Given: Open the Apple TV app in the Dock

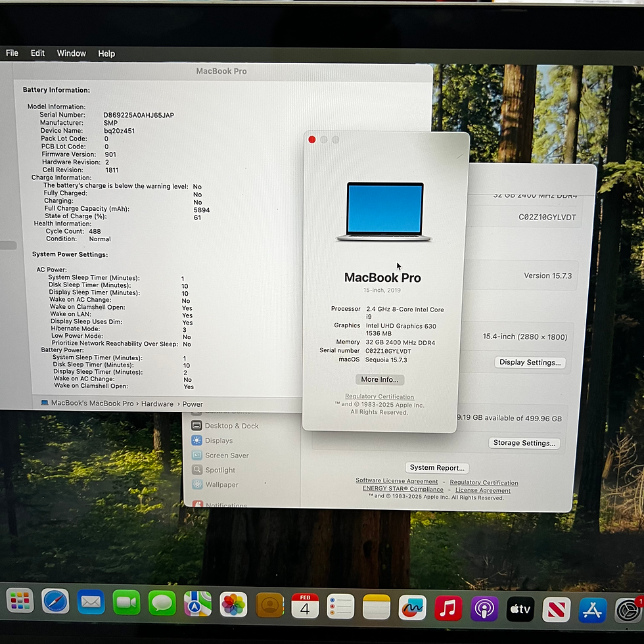Looking at the screenshot, I should click(520, 609).
